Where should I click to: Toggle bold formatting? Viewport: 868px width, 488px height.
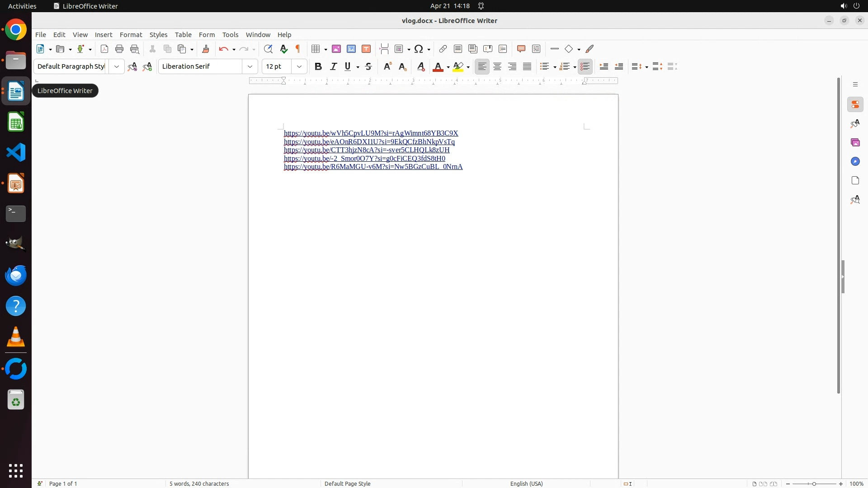318,66
